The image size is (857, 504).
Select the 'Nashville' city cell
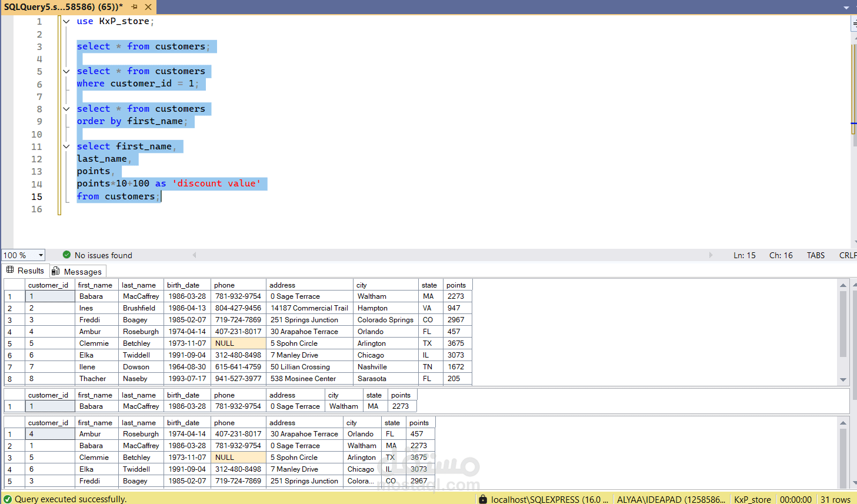pos(385,367)
